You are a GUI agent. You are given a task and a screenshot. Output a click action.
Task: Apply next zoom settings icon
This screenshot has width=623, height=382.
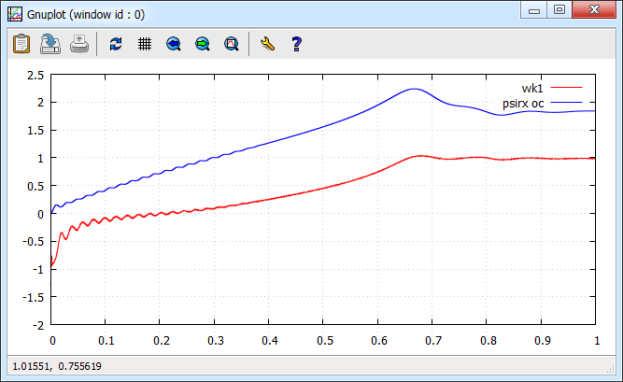[203, 44]
